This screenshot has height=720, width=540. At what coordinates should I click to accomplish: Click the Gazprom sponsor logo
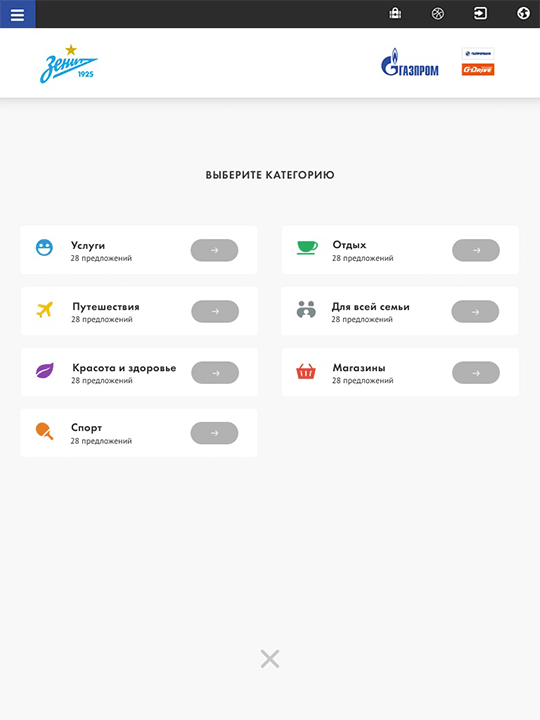coord(410,62)
